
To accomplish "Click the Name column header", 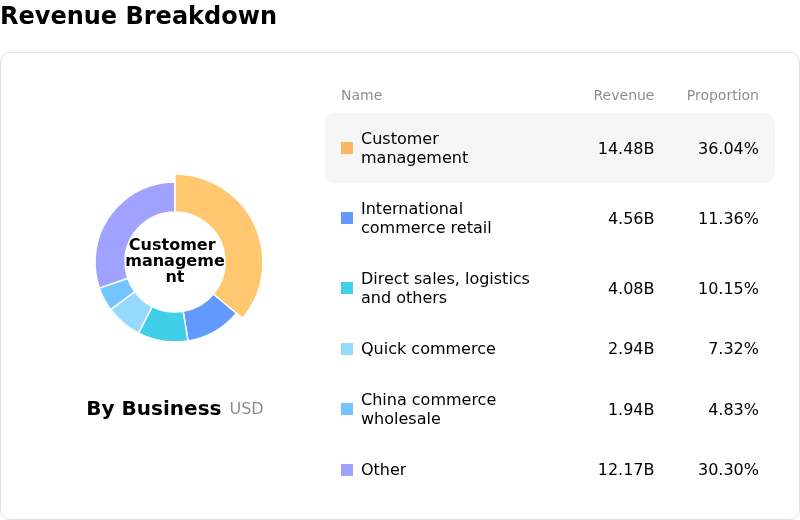I will [x=361, y=96].
